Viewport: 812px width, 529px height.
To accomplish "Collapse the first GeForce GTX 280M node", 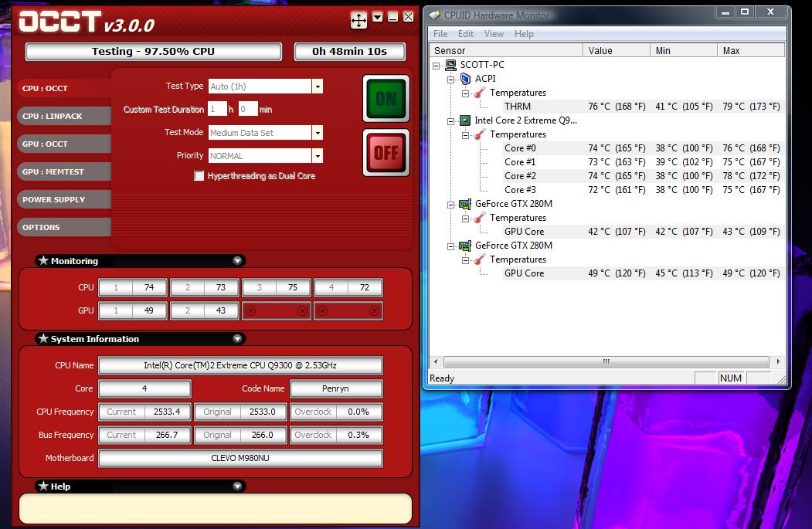I will (451, 205).
